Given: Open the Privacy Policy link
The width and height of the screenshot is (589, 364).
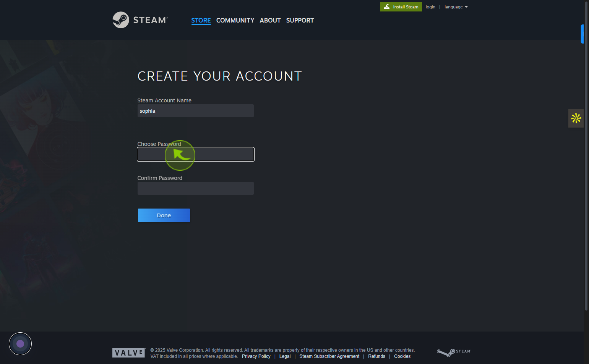Looking at the screenshot, I should [x=256, y=356].
